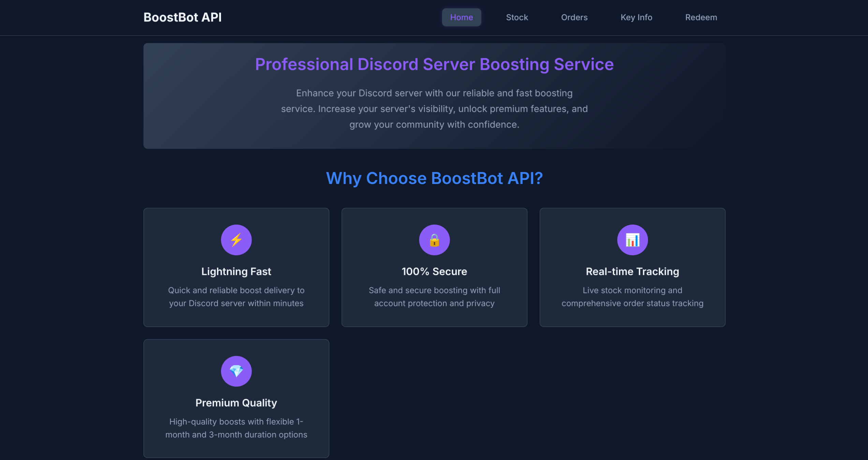Click the lightning bolt icon on Lightning Fast card
This screenshot has height=460, width=868.
(236, 240)
